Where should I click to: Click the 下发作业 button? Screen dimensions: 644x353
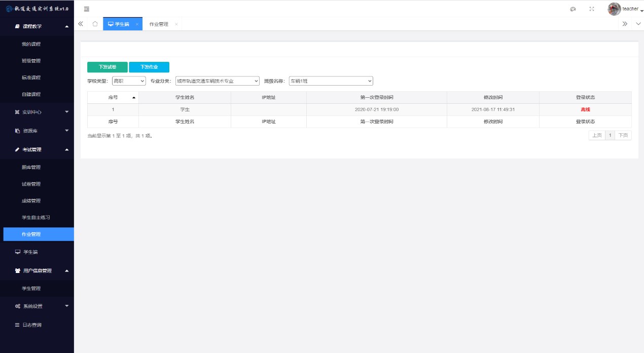149,67
